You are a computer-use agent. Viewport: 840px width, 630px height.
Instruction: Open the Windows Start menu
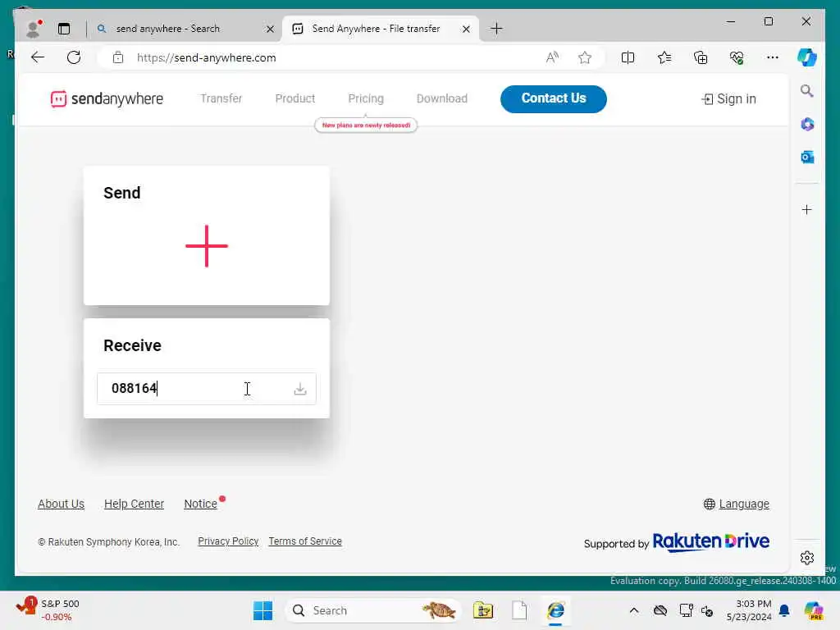click(x=263, y=610)
